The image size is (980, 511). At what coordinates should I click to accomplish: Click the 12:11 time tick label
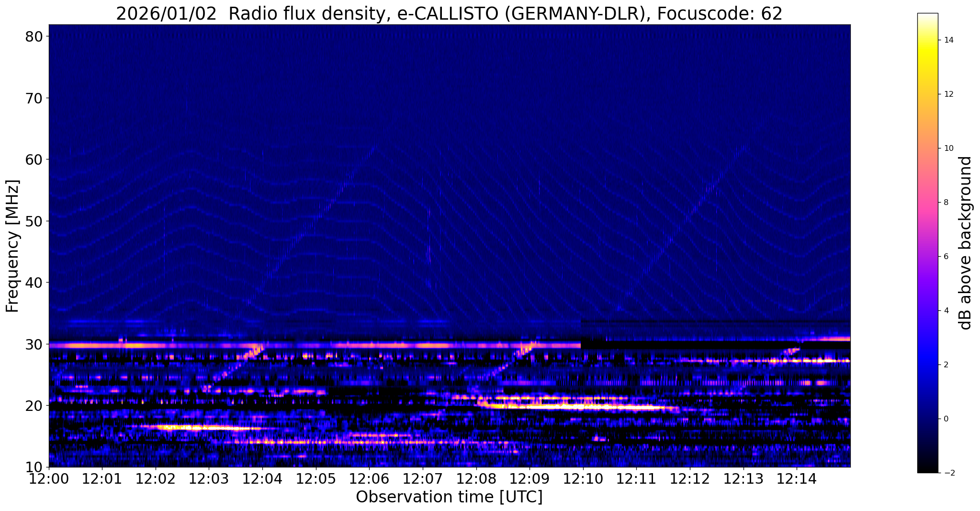tap(636, 478)
